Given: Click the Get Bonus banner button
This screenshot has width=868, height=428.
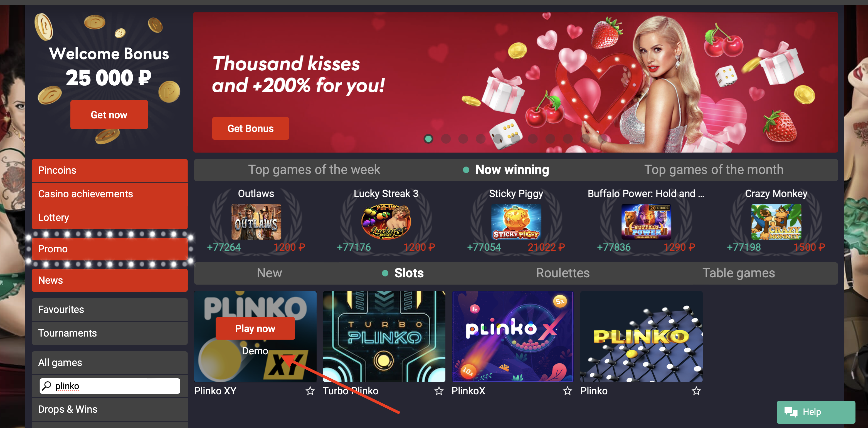Looking at the screenshot, I should pyautogui.click(x=250, y=129).
